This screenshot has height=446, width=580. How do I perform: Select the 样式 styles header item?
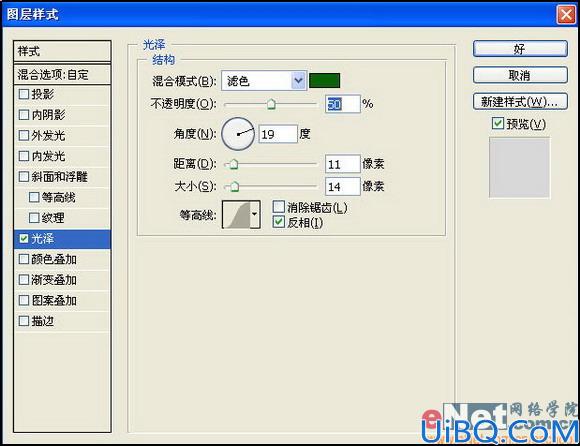coord(62,51)
